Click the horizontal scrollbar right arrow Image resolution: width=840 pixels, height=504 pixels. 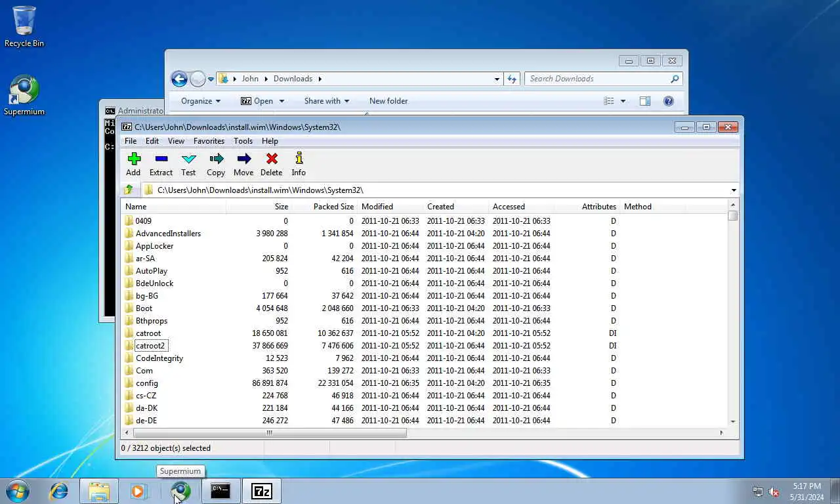click(x=721, y=432)
